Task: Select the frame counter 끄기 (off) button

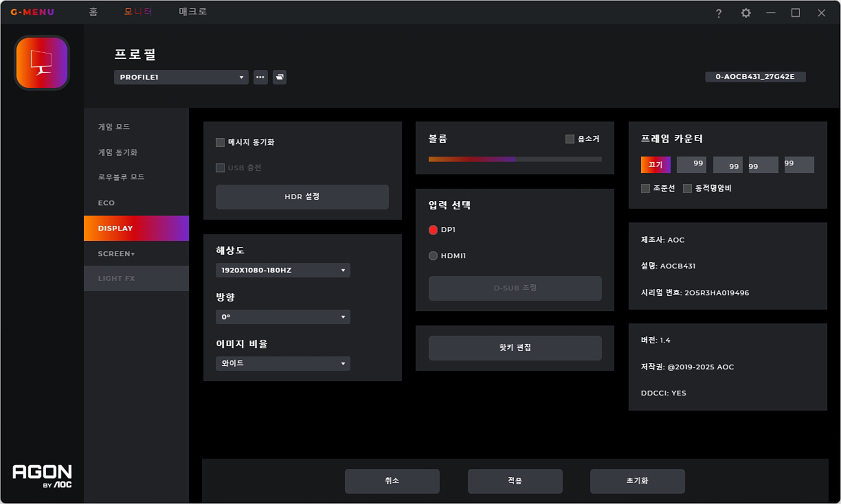Action: [x=655, y=165]
